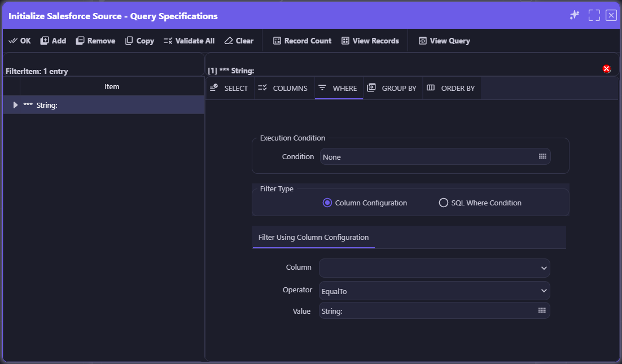This screenshot has width=622, height=364.
Task: Open Condition field grid editor icon
Action: [542, 157]
